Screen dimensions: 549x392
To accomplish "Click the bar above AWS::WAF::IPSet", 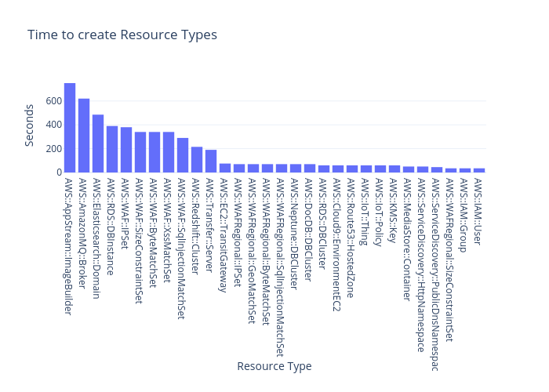I will coord(126,150).
